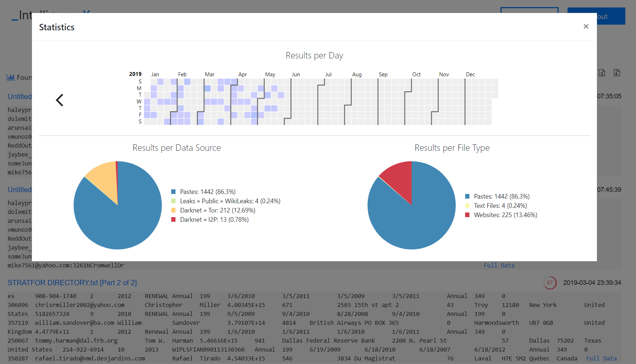
Task: Click the partially hidden blue Logout button
Action: click(x=610, y=16)
